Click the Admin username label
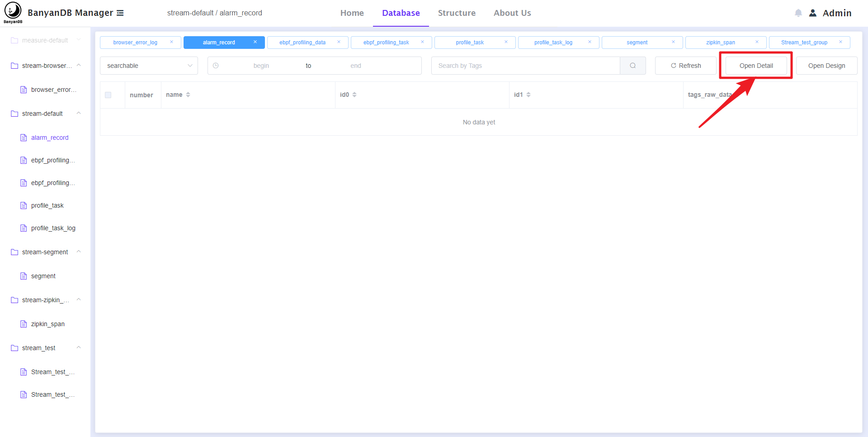The height and width of the screenshot is (437, 868). [837, 13]
